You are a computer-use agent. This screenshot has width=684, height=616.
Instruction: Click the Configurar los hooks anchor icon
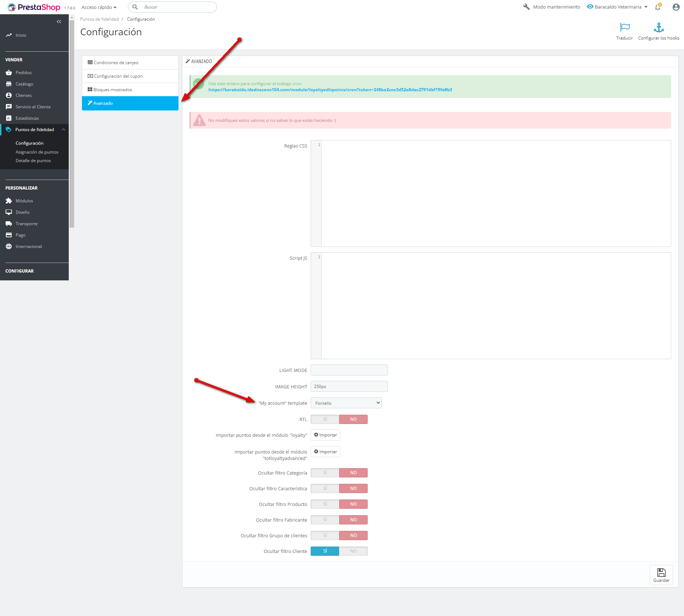(658, 28)
